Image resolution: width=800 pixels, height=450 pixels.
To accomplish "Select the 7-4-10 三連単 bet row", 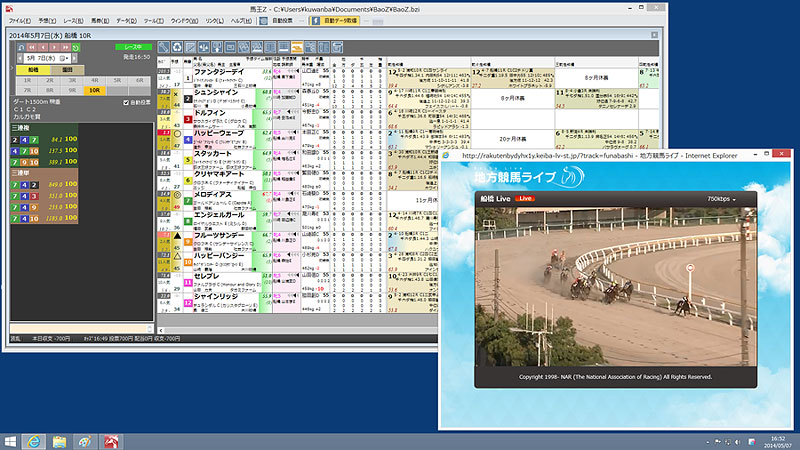I will click(44, 218).
